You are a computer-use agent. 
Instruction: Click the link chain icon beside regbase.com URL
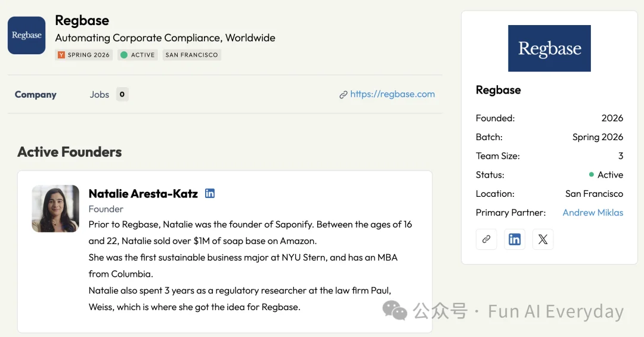click(x=343, y=95)
